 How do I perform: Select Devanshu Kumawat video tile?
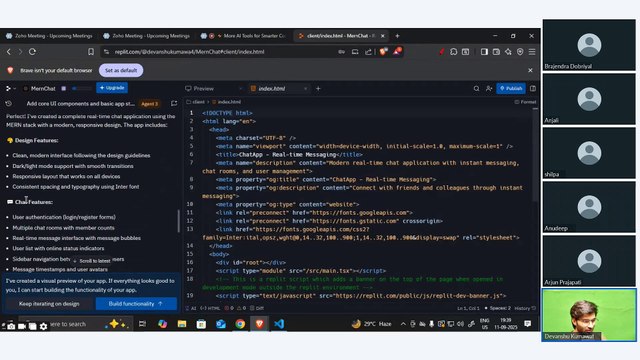pyautogui.click(x=589, y=315)
